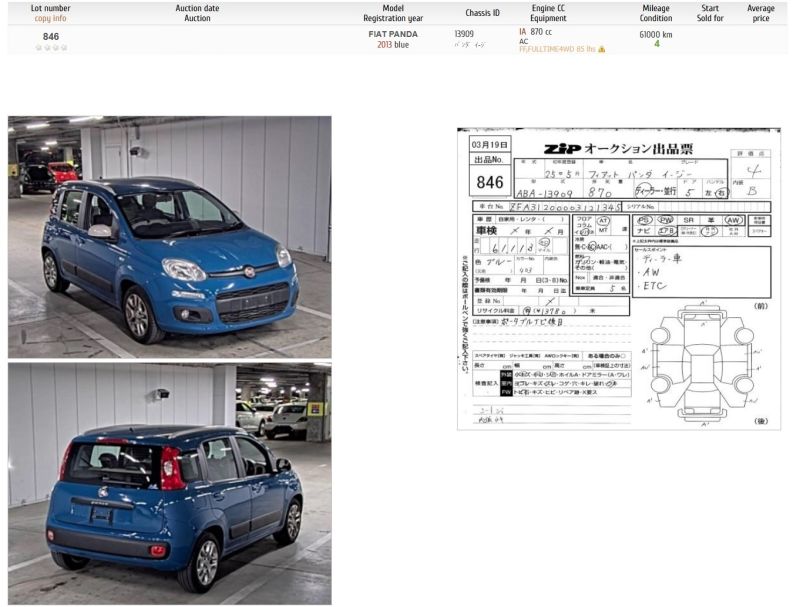800x607 pixels.
Task: Click the 'IA' transmission code
Action: 522,32
